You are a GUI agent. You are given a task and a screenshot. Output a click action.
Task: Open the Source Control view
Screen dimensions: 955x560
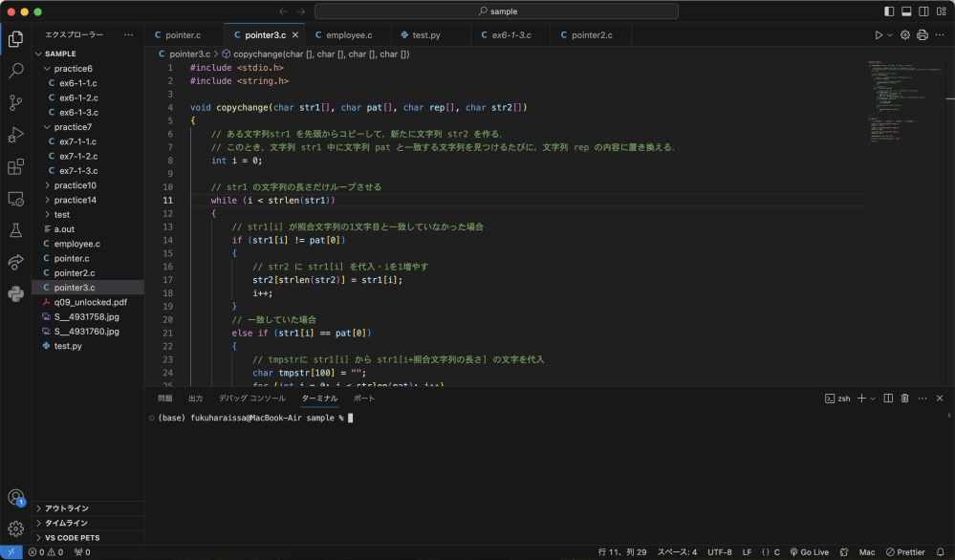[16, 103]
